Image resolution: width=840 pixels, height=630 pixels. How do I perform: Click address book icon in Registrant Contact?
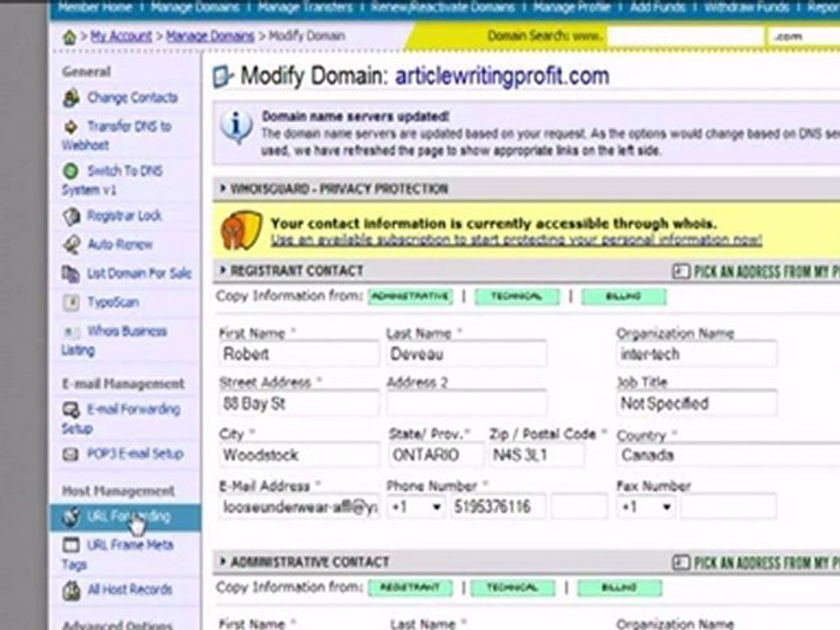click(x=681, y=271)
